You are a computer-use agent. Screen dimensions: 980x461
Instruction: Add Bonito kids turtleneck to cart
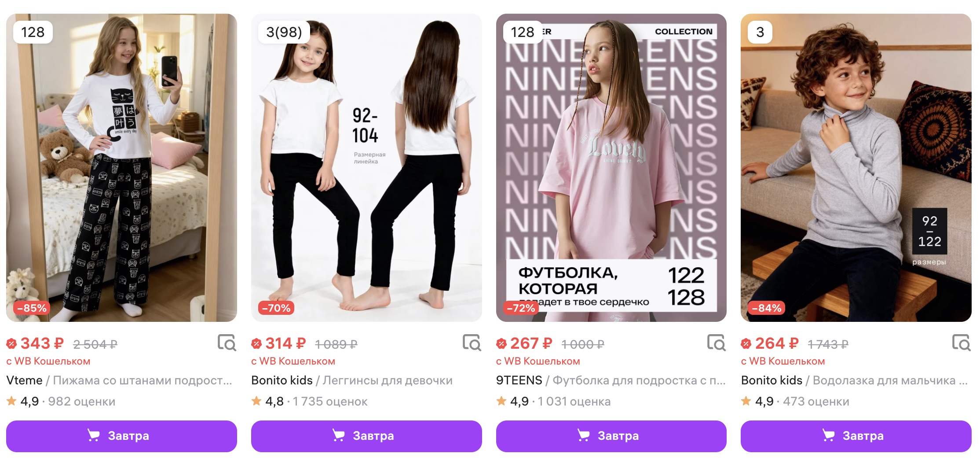856,436
